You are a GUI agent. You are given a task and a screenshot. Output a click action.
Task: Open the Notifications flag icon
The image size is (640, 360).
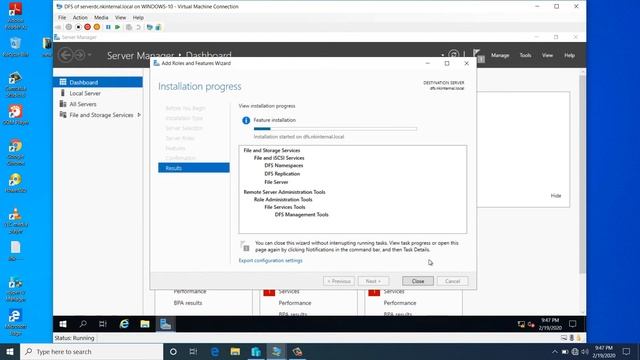click(478, 55)
